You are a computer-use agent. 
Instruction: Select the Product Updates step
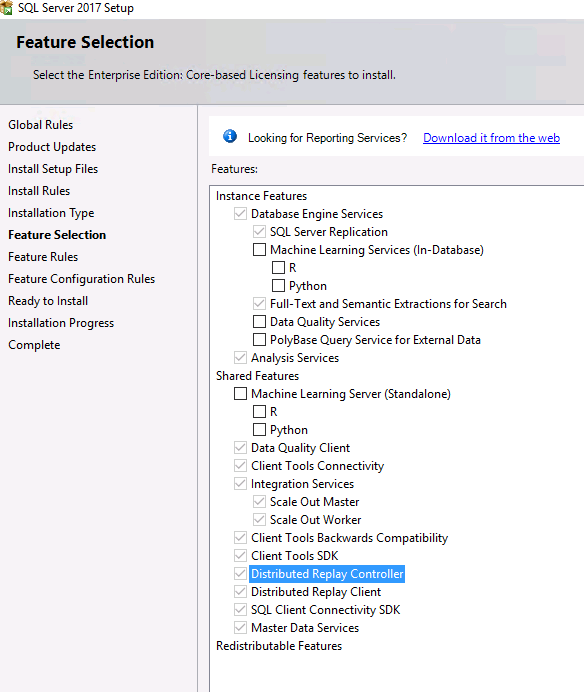52,147
